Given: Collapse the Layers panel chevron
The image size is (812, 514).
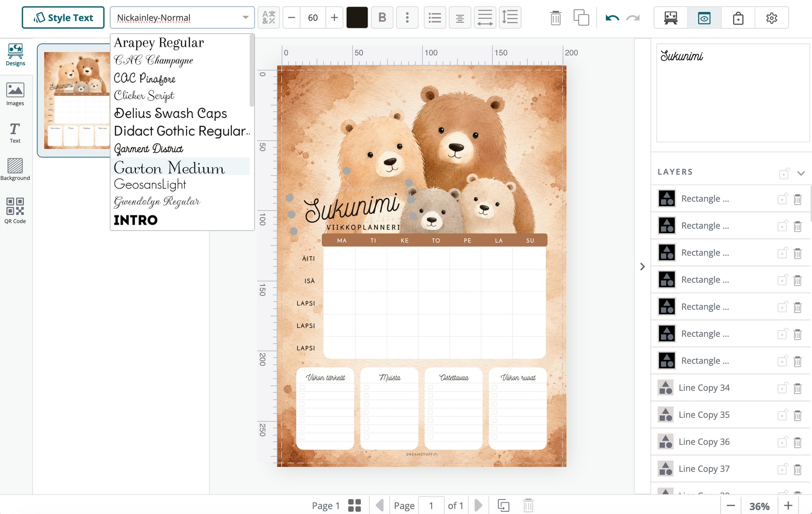Looking at the screenshot, I should 801,173.
